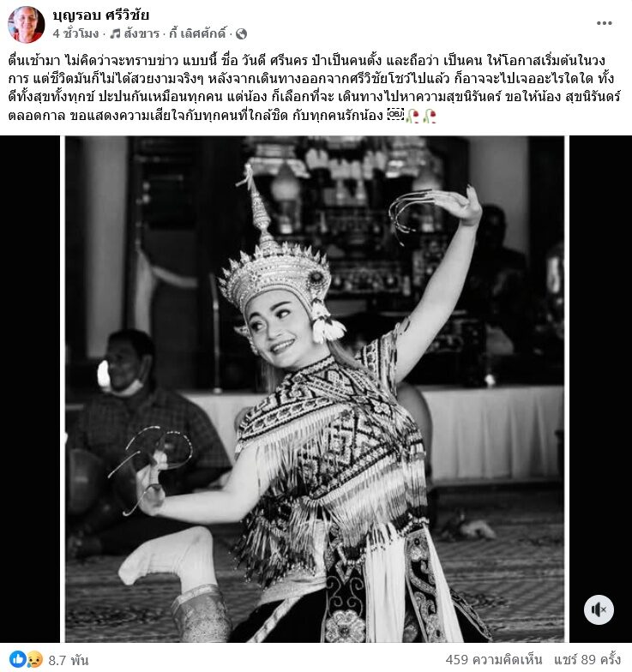The height and width of the screenshot is (672, 632).
Task: Open the artist link กี้ เลิศศักดิ์
Action: 197,33
